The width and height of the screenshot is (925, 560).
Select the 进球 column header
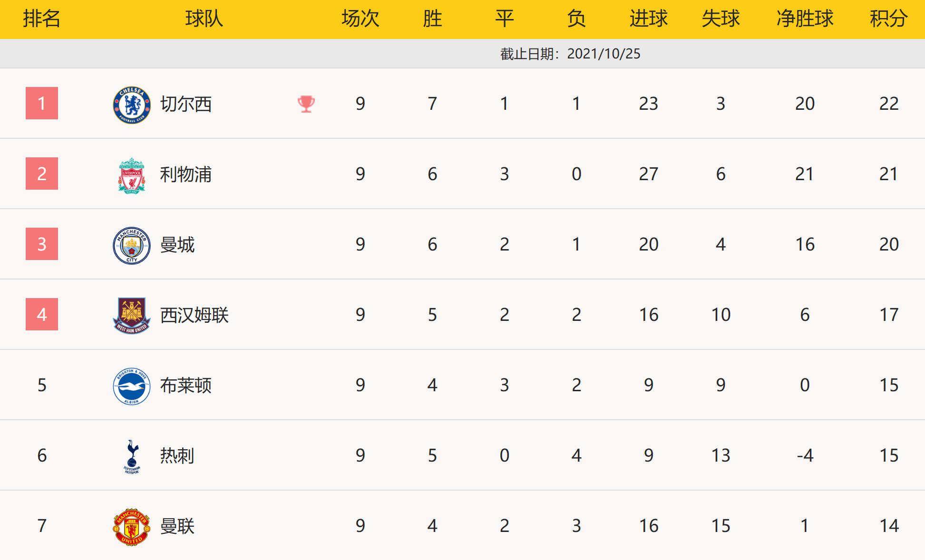pos(648,19)
